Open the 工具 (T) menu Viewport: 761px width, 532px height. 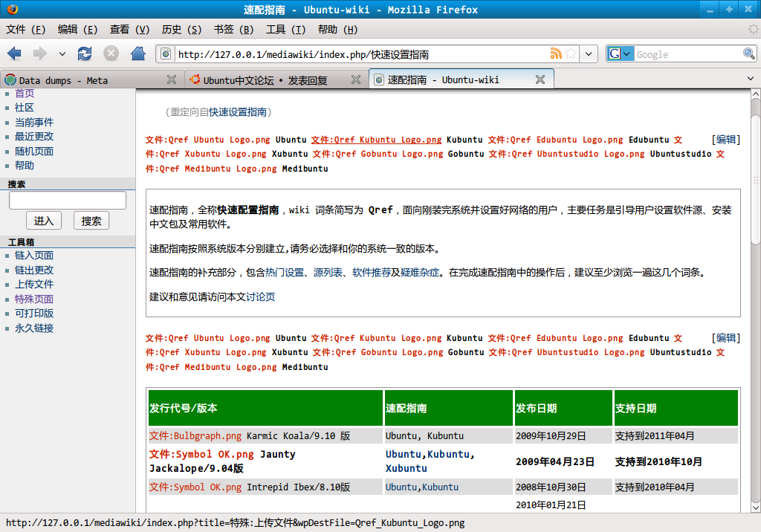[286, 30]
